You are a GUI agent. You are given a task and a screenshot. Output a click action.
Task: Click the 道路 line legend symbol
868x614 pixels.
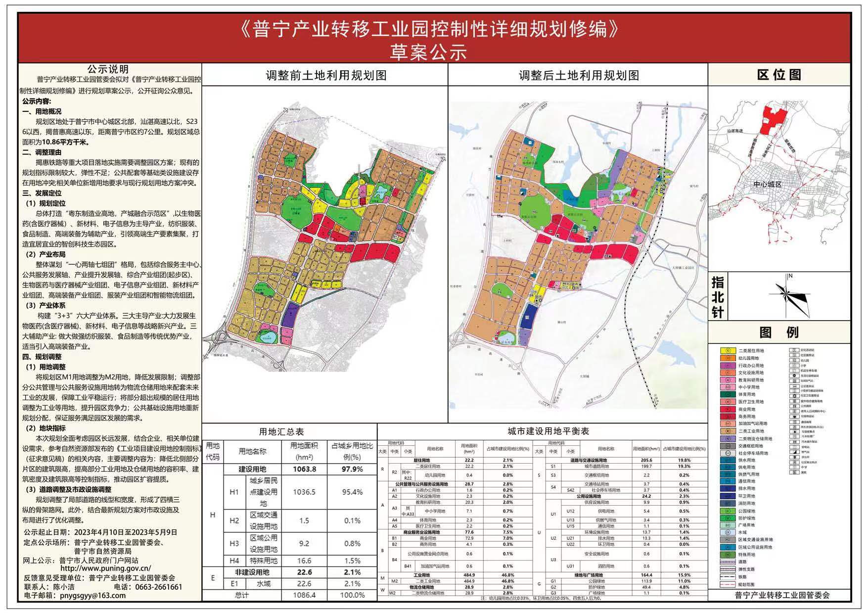click(728, 562)
